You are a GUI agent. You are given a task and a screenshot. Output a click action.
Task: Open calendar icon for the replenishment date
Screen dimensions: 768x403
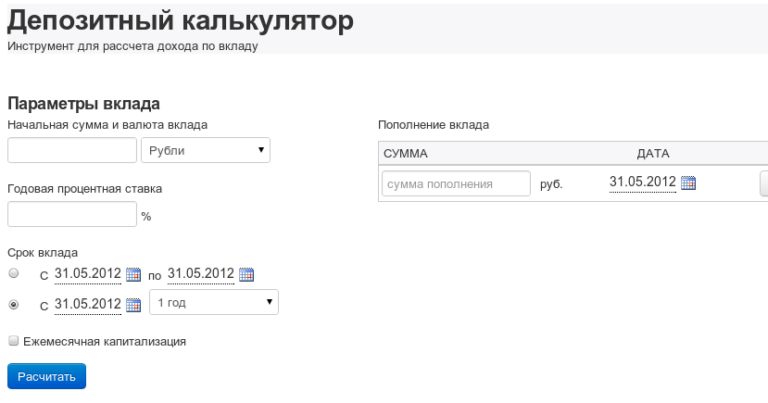click(688, 183)
